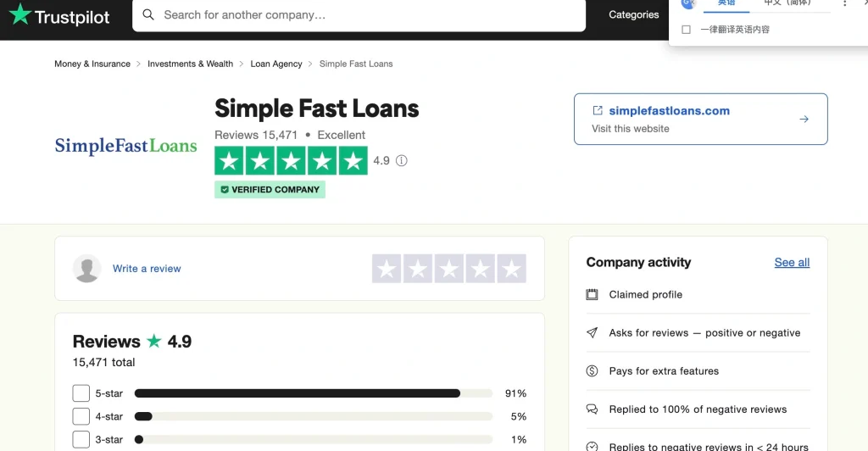Viewport: 868px width, 451px height.
Task: Open the Write a review link
Action: (147, 269)
